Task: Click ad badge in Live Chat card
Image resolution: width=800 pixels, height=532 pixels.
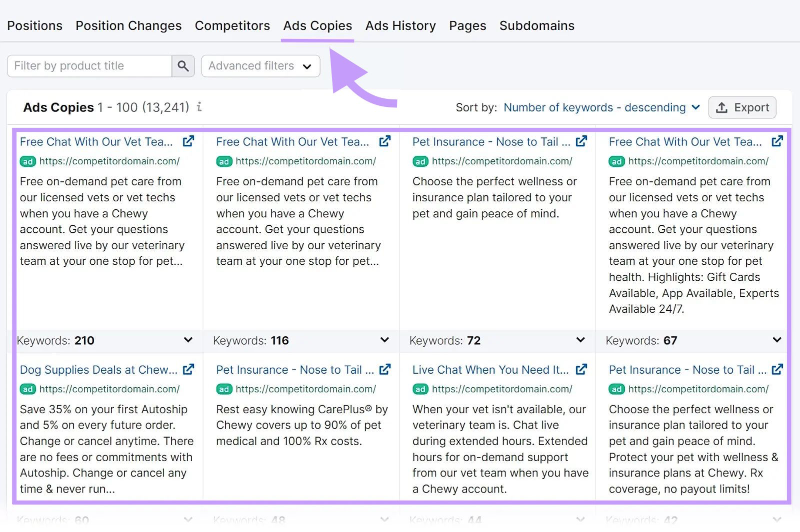Action: 420,389
